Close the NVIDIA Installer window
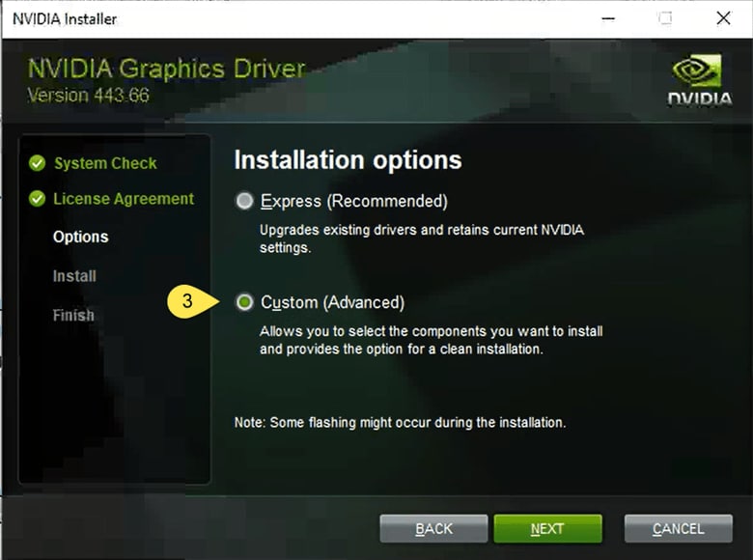Screen dimensions: 753x560 coord(723,18)
